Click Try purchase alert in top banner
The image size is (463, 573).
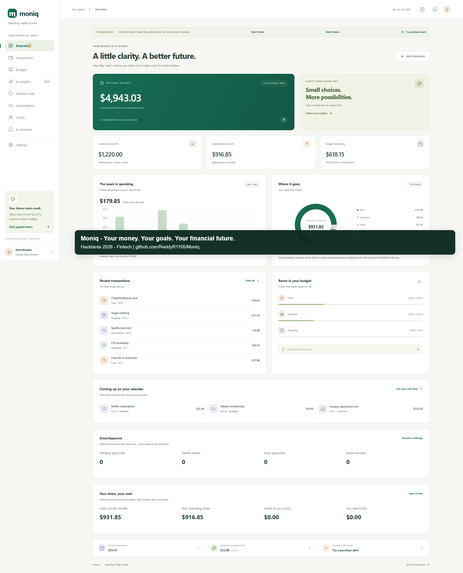[x=414, y=32]
